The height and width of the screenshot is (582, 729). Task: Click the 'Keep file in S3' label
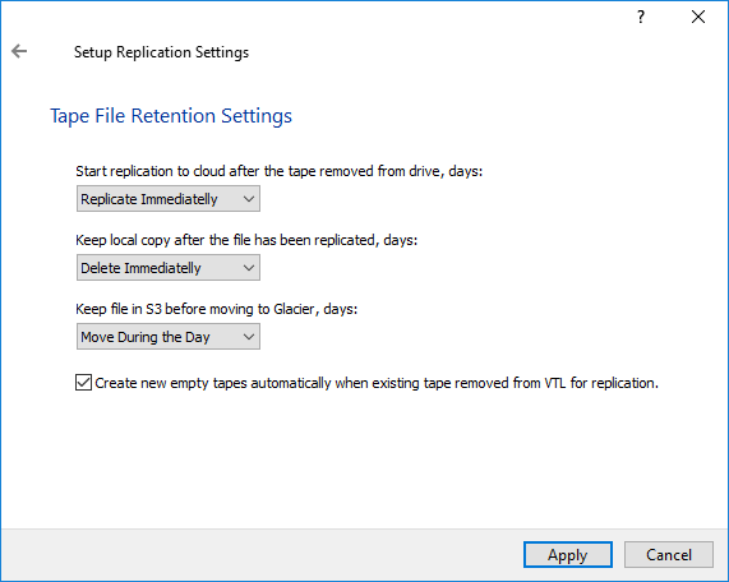click(217, 309)
